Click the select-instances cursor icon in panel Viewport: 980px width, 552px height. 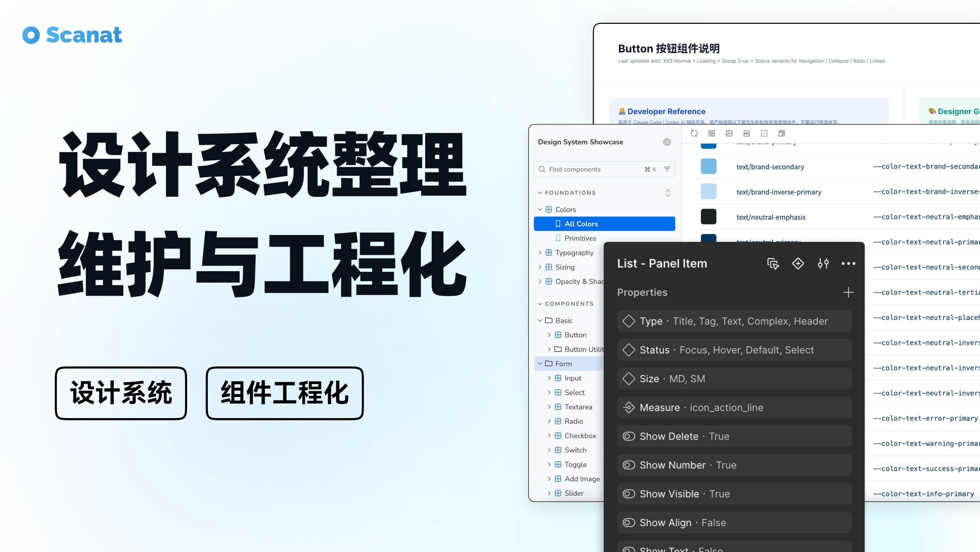pyautogui.click(x=773, y=263)
